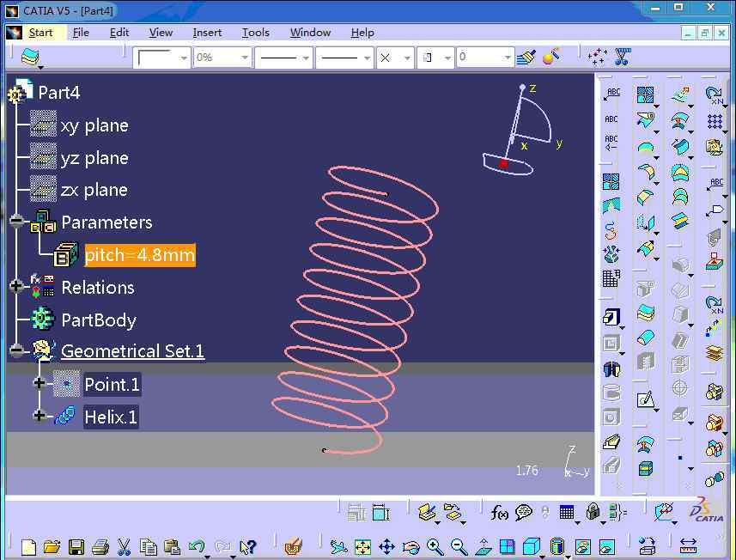The height and width of the screenshot is (560, 736).
Task: Switch to Isometric view cube
Action: coord(532,547)
